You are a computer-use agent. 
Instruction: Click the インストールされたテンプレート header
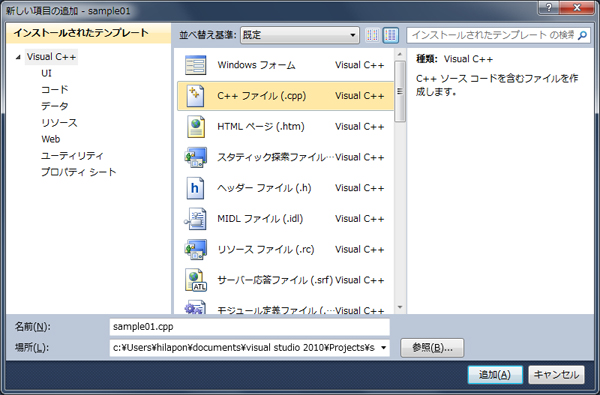[x=88, y=33]
